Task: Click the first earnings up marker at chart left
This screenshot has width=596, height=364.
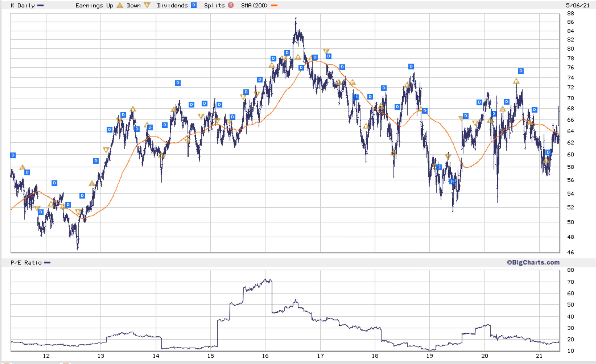Action: point(22,167)
